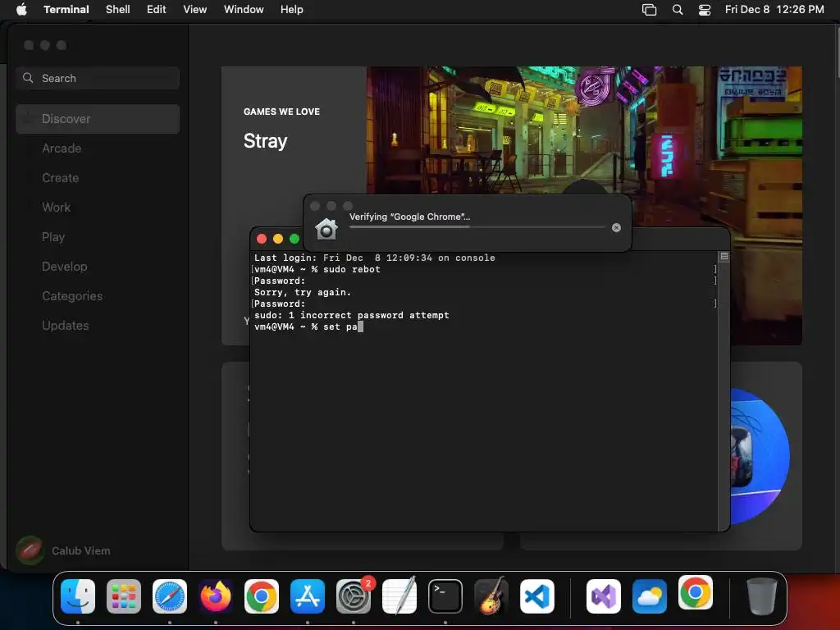Open Trash from the Dock

pos(761,596)
